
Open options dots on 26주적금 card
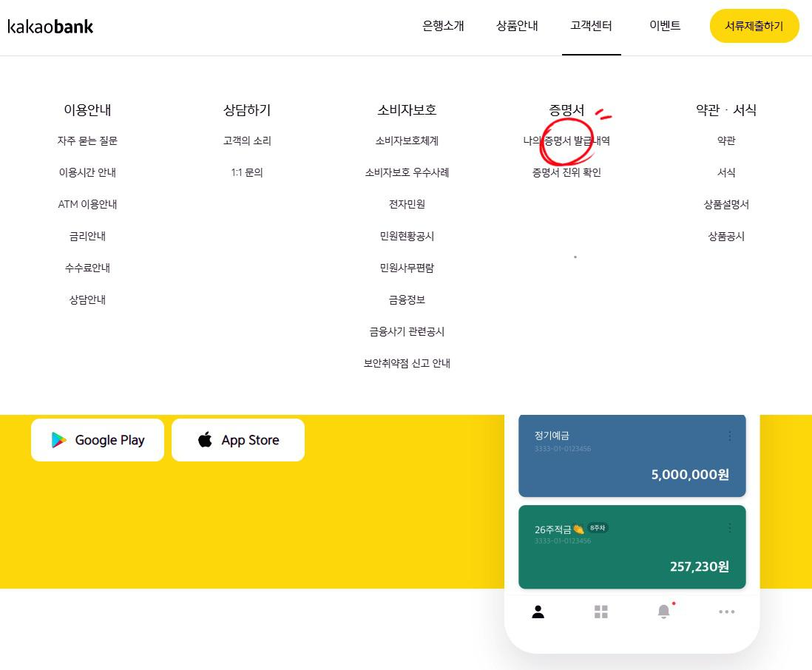730,528
